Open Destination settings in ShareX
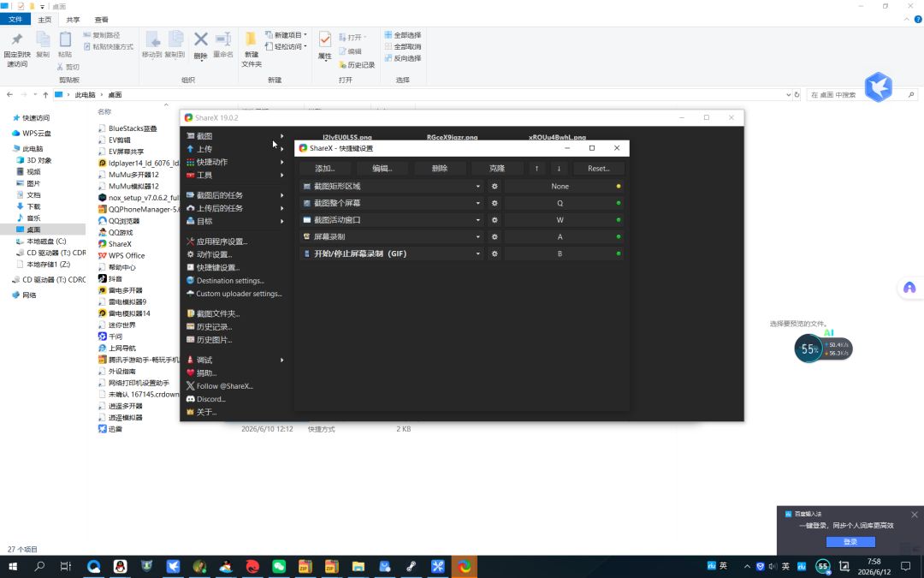 225,280
